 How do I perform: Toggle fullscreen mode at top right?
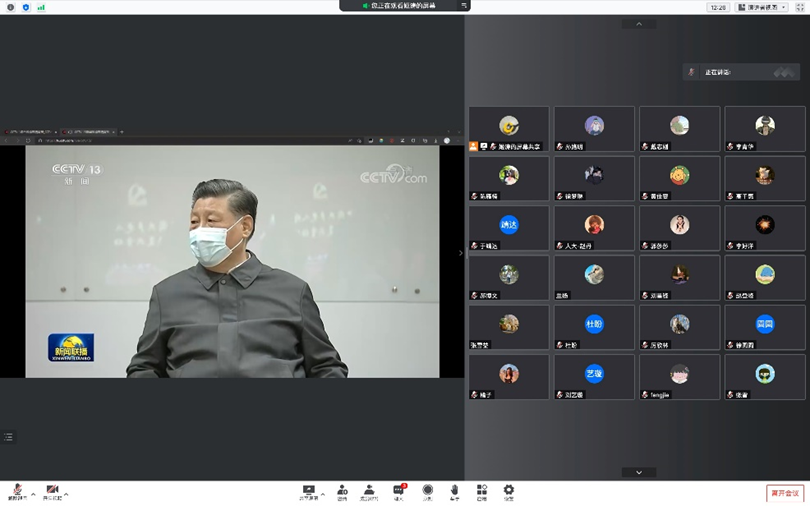800,7
